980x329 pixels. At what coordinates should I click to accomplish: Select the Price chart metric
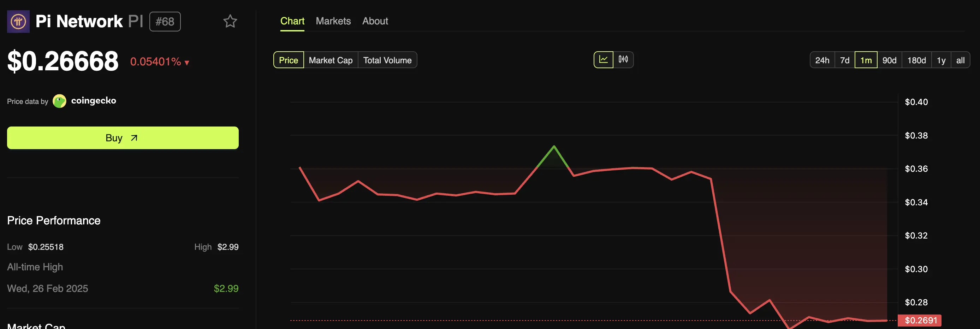tap(289, 60)
